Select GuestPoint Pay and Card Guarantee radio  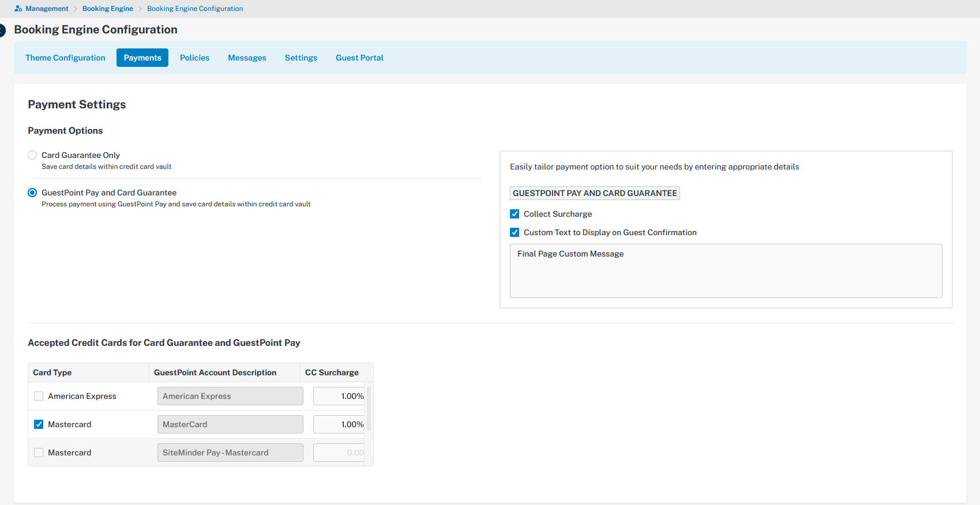[32, 193]
